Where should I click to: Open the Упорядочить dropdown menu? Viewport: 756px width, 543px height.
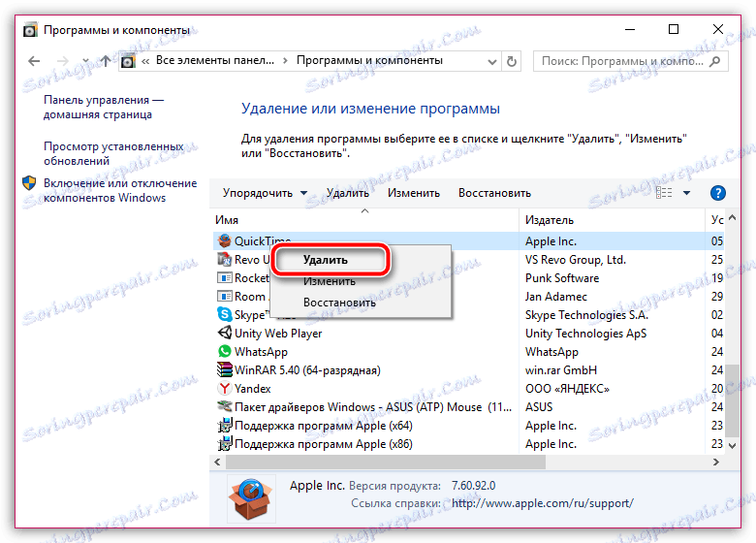[x=265, y=193]
